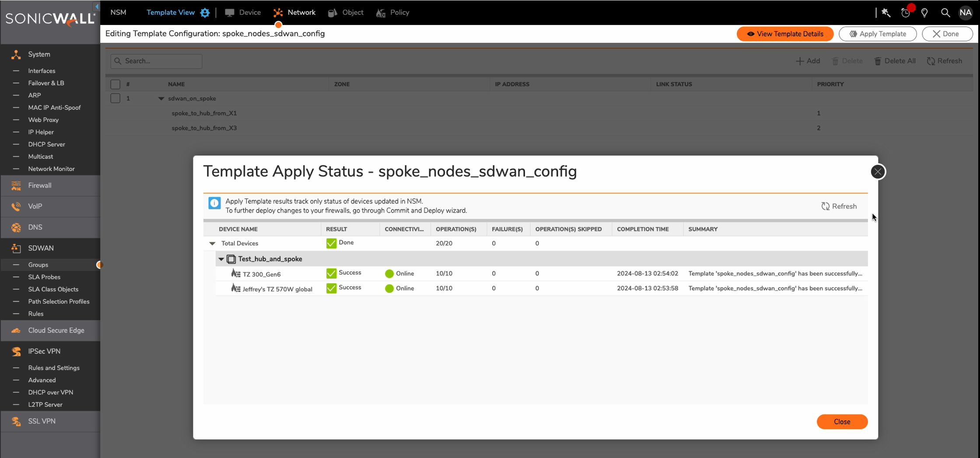Click the Test_hub_and_spoke group icon
This screenshot has width=980, height=458.
pyautogui.click(x=231, y=259)
